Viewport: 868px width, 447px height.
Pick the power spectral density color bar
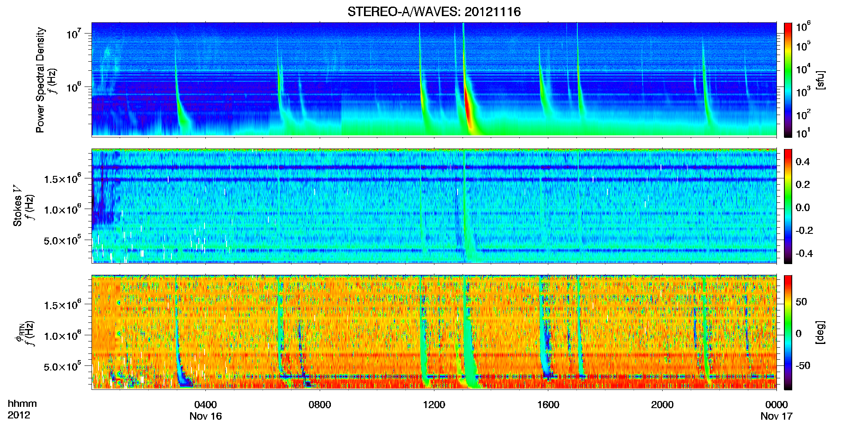pos(788,80)
